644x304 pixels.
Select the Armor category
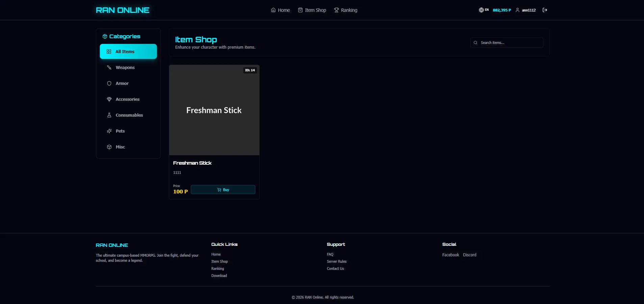(x=128, y=83)
